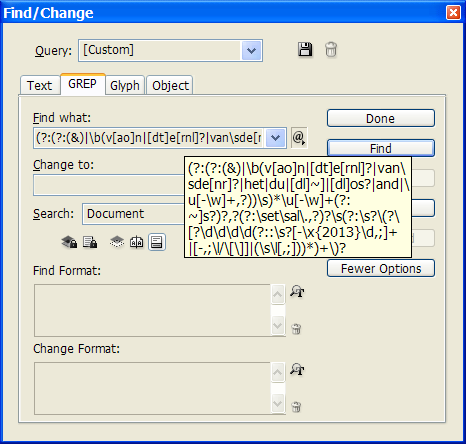Click the Specify attributes to find icon

297,292
